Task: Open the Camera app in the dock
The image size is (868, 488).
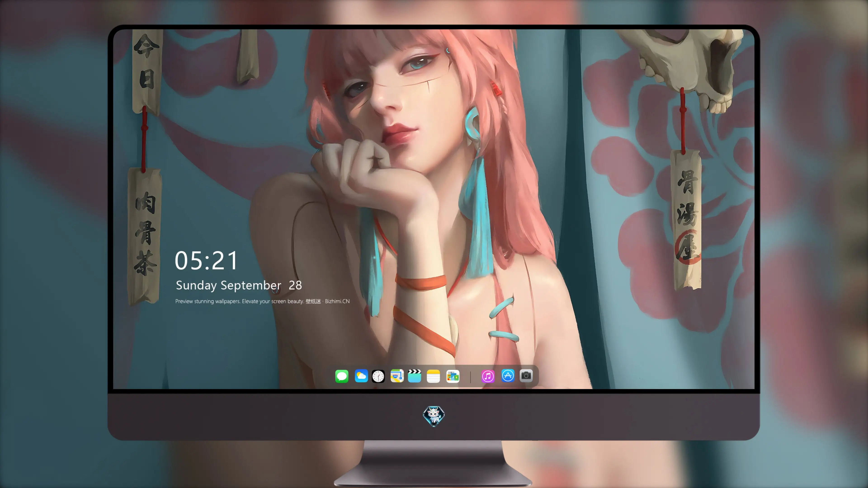Action: click(526, 375)
